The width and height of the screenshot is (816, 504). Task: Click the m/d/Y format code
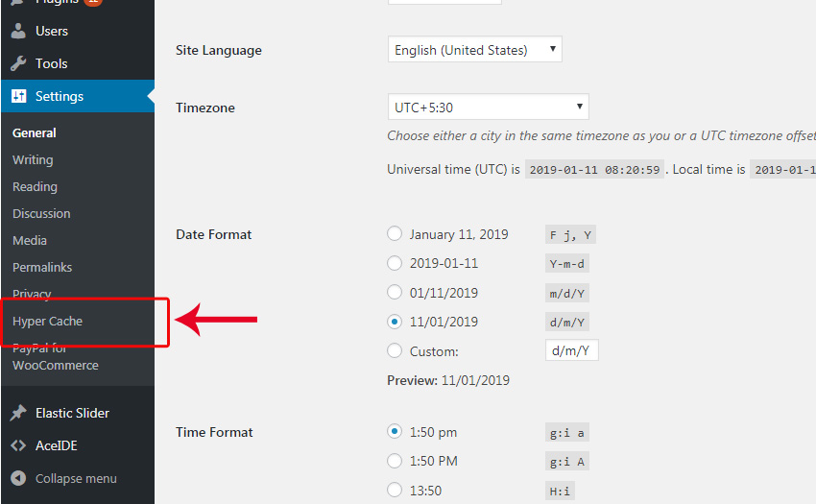pos(567,294)
